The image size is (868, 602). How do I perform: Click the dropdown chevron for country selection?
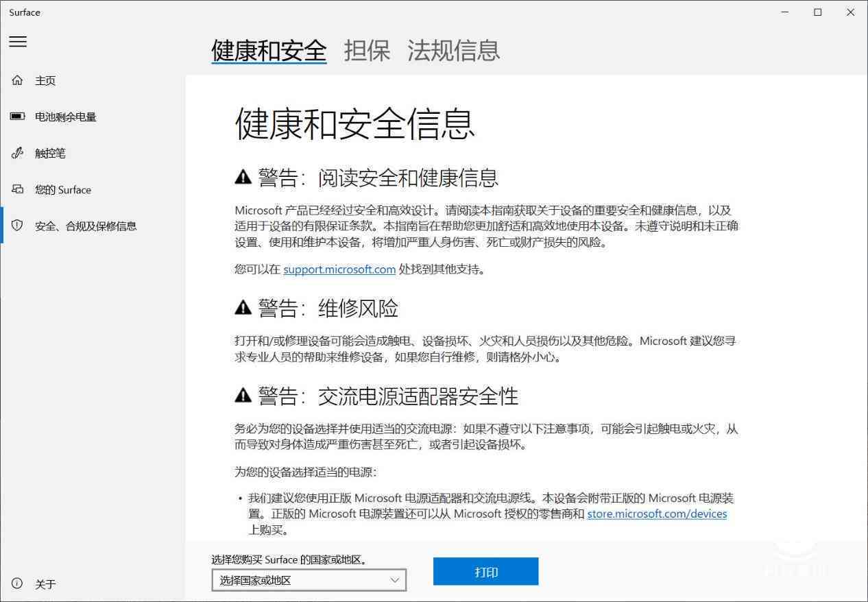[394, 580]
